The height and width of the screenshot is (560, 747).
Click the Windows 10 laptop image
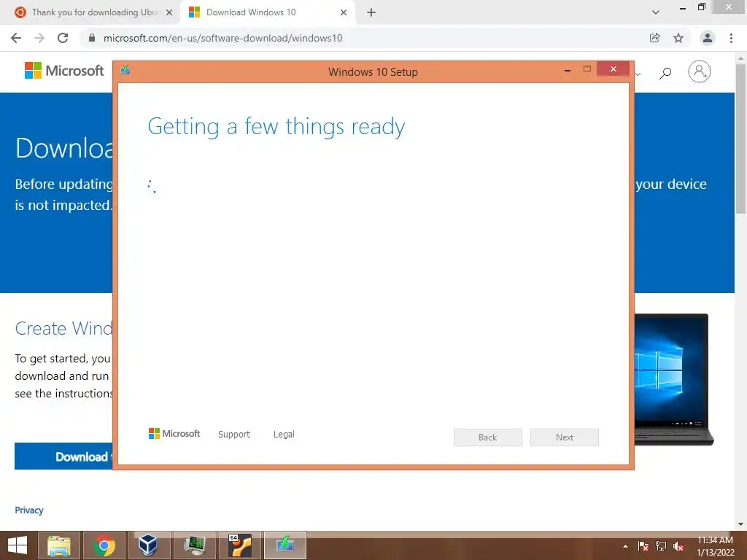[673, 379]
